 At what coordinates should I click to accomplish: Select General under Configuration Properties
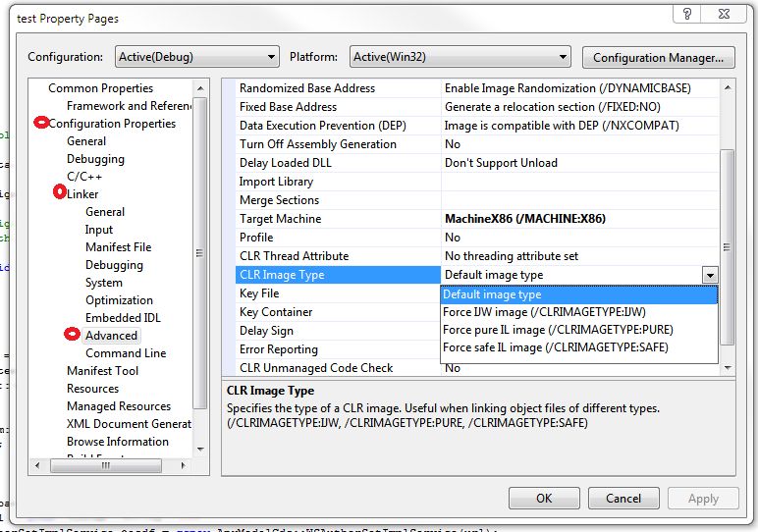(x=86, y=141)
